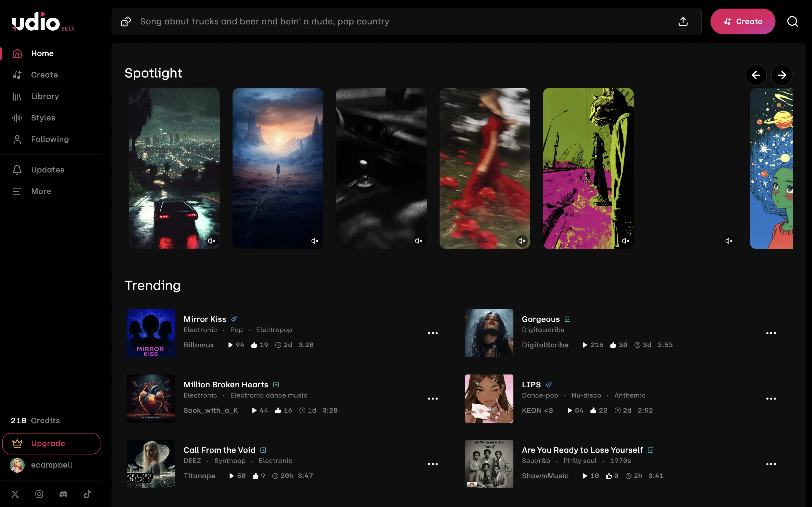Click the pink Create button

pos(742,22)
